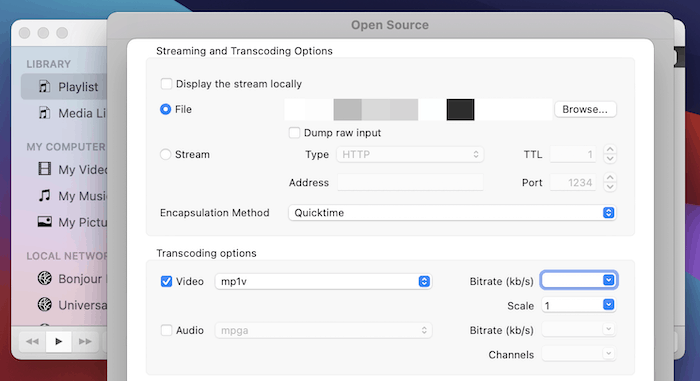
Task: Enable Dump raw input checkbox
Action: pyautogui.click(x=294, y=133)
